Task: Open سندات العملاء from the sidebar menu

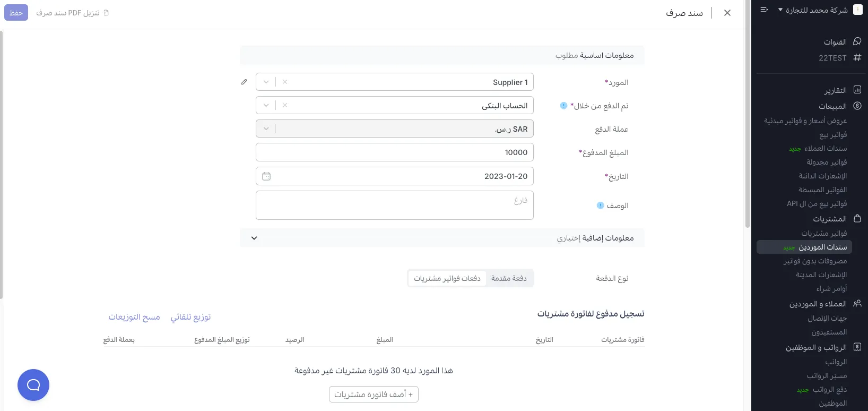Action: pos(826,148)
